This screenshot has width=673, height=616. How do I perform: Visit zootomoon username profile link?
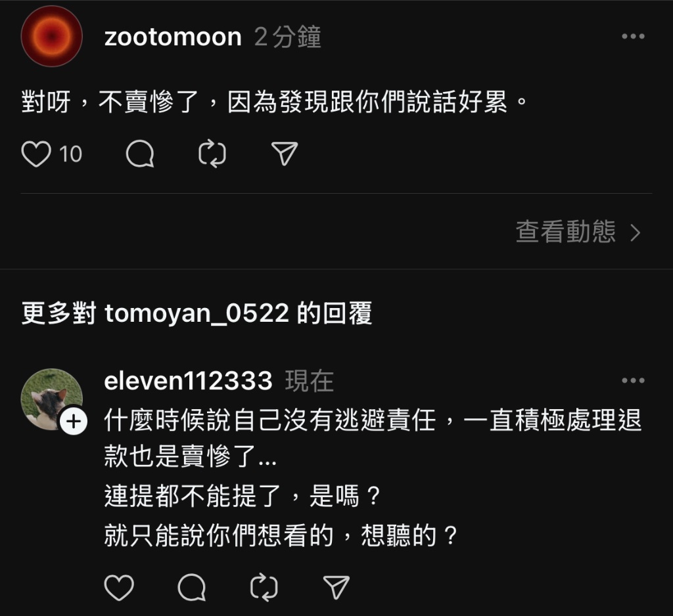[173, 37]
